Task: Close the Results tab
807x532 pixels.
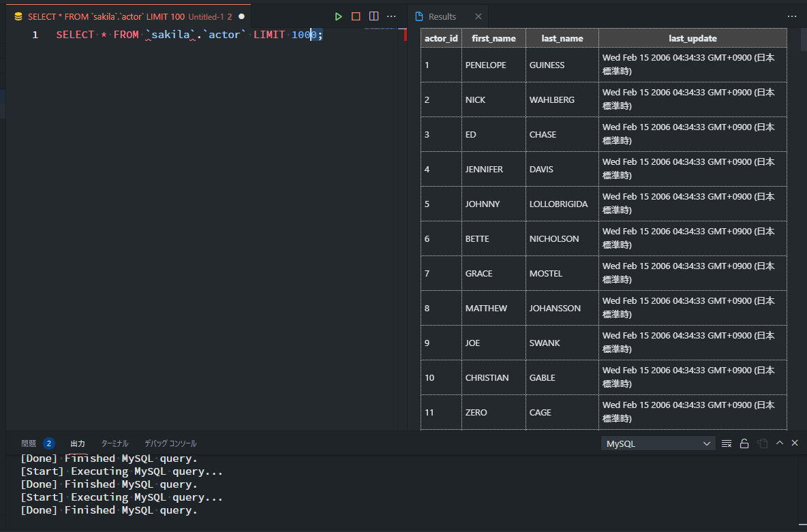Action: pyautogui.click(x=478, y=16)
